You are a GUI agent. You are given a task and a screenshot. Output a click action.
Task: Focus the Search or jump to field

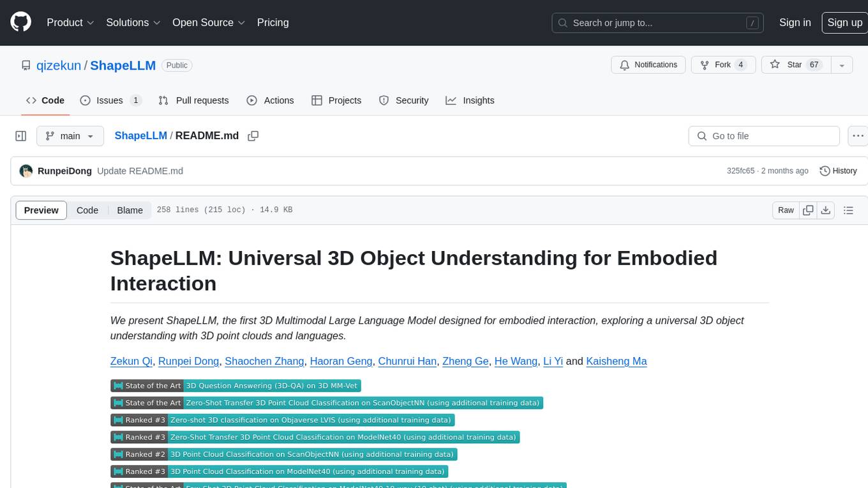pos(657,22)
